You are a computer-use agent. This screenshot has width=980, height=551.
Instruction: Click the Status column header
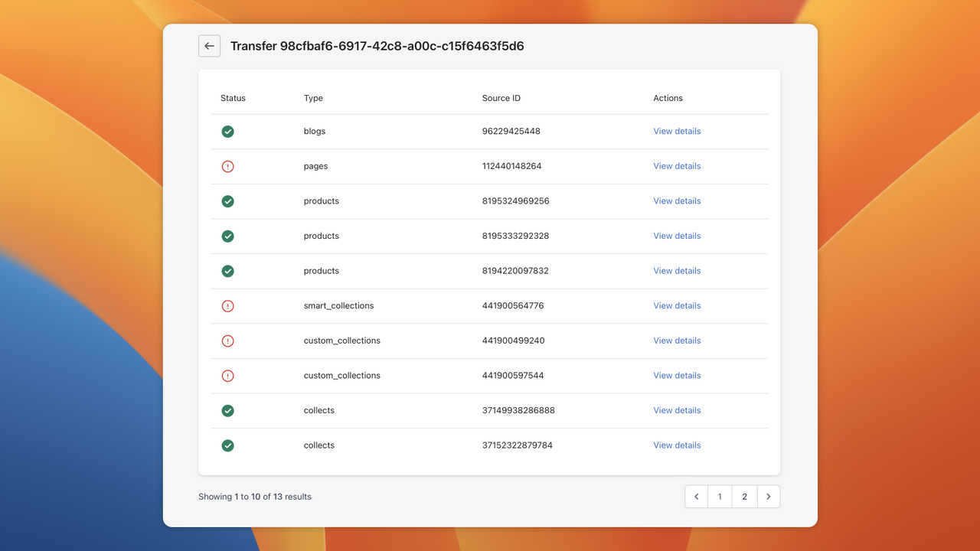233,98
